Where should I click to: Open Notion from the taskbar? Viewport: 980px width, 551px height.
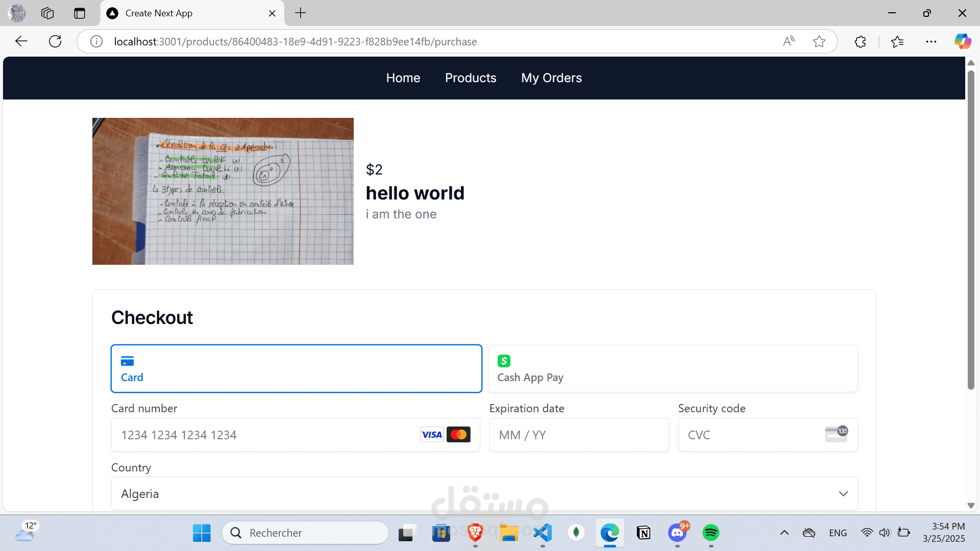(x=644, y=533)
